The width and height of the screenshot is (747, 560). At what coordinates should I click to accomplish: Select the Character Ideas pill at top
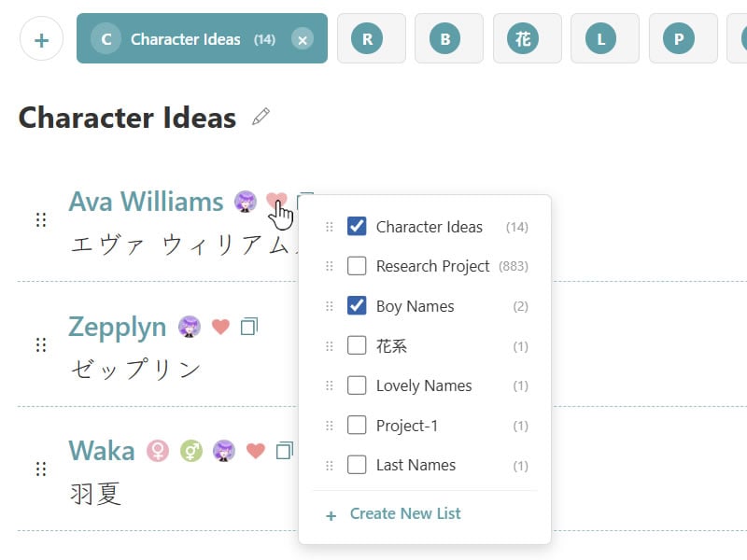pyautogui.click(x=187, y=39)
